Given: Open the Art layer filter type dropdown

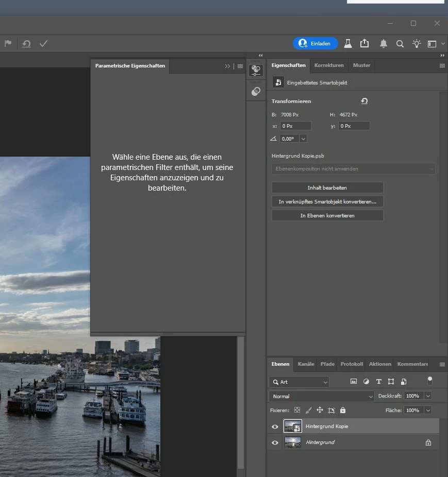Looking at the screenshot, I should pos(298,382).
